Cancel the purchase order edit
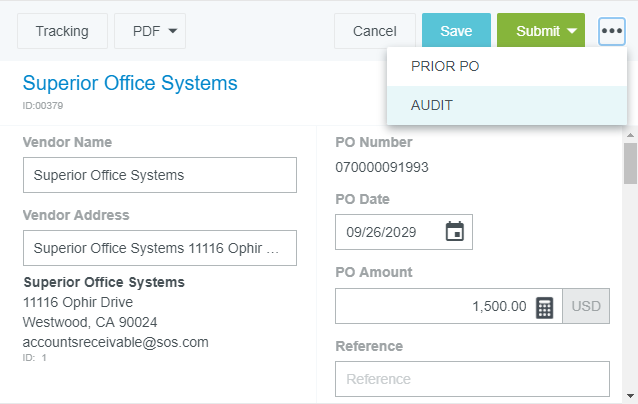The width and height of the screenshot is (638, 404). tap(375, 31)
